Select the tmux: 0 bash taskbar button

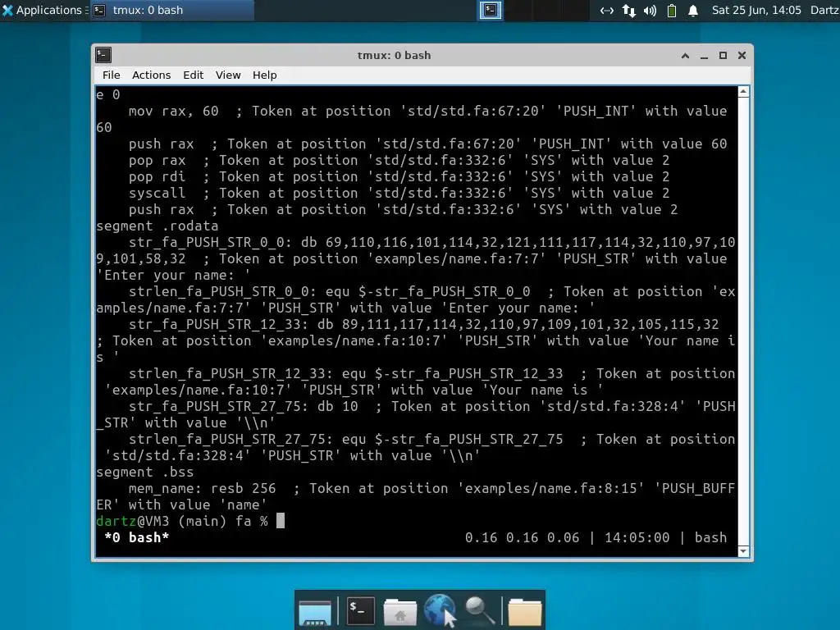point(171,10)
